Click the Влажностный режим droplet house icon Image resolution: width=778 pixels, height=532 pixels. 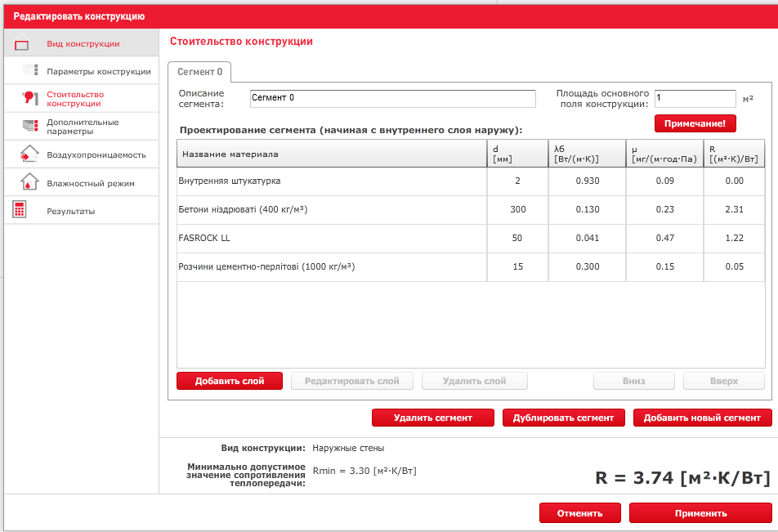coord(29,182)
